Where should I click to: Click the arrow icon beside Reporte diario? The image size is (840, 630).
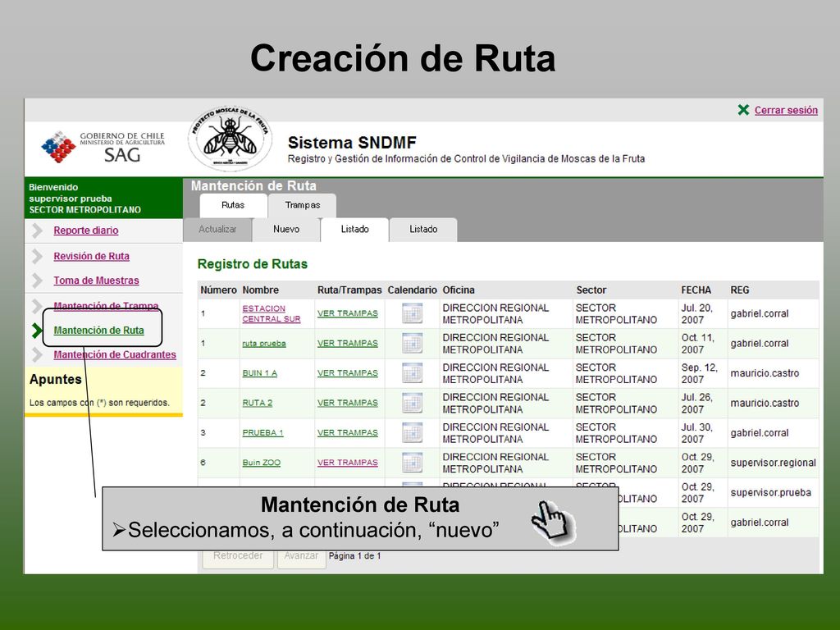point(37,231)
